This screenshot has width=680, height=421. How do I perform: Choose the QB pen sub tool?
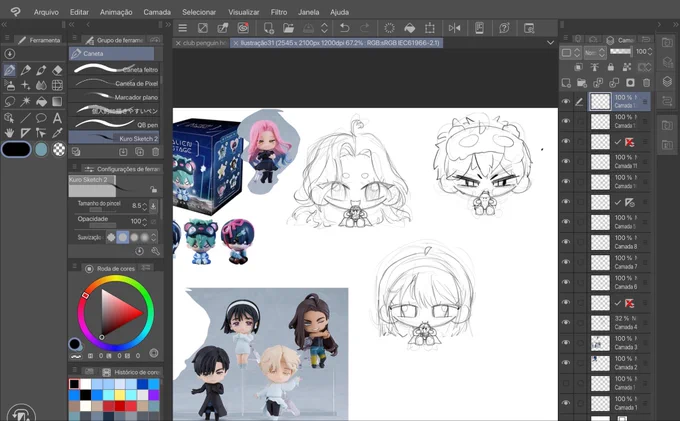(114, 124)
